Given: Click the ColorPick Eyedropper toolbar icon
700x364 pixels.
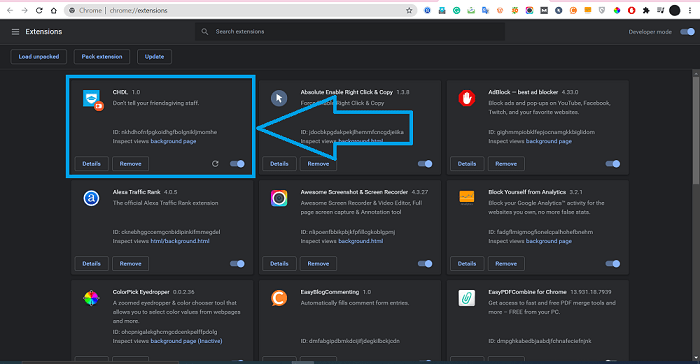Looking at the screenshot, I should 617,10.
